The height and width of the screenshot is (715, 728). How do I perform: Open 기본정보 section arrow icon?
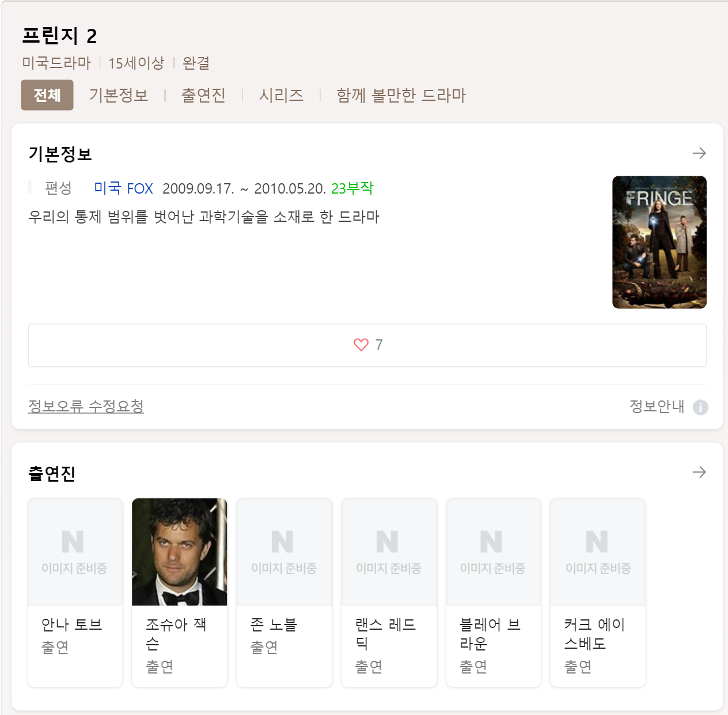pyautogui.click(x=699, y=153)
